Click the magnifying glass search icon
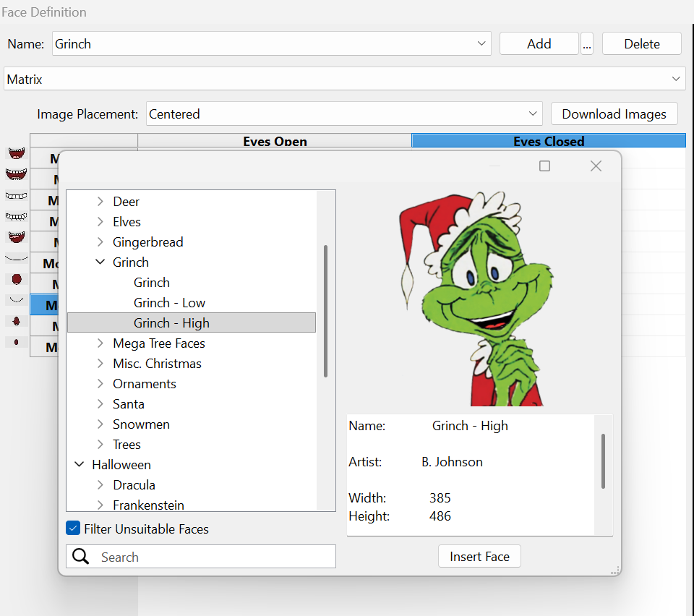Image resolution: width=694 pixels, height=616 pixels. click(81, 557)
